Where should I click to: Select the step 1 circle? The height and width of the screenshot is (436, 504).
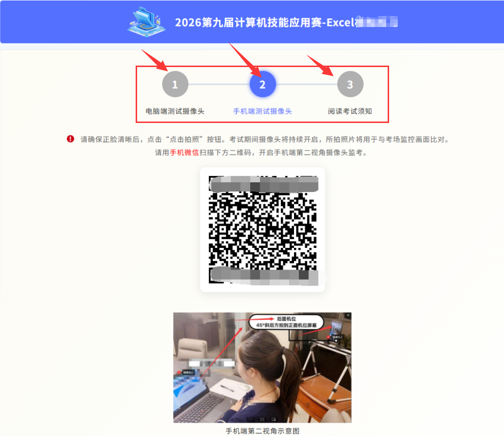tap(175, 85)
